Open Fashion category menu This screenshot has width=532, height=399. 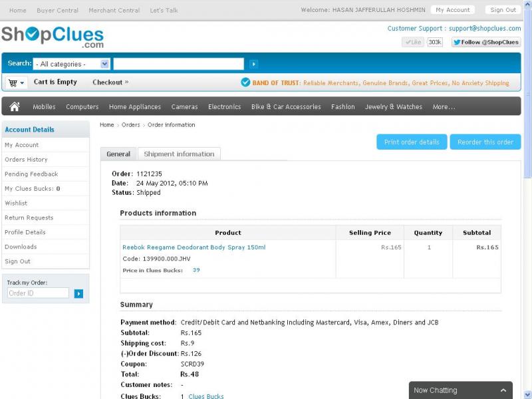343,106
